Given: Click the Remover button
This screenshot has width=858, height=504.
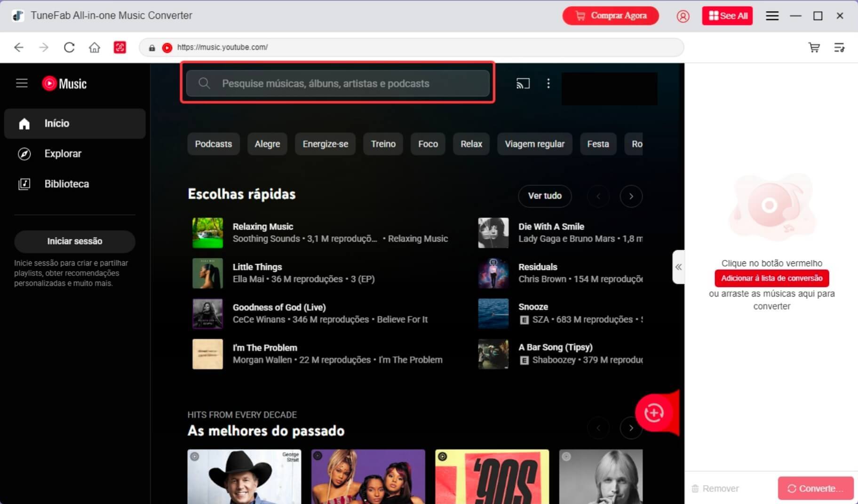Looking at the screenshot, I should 715,488.
